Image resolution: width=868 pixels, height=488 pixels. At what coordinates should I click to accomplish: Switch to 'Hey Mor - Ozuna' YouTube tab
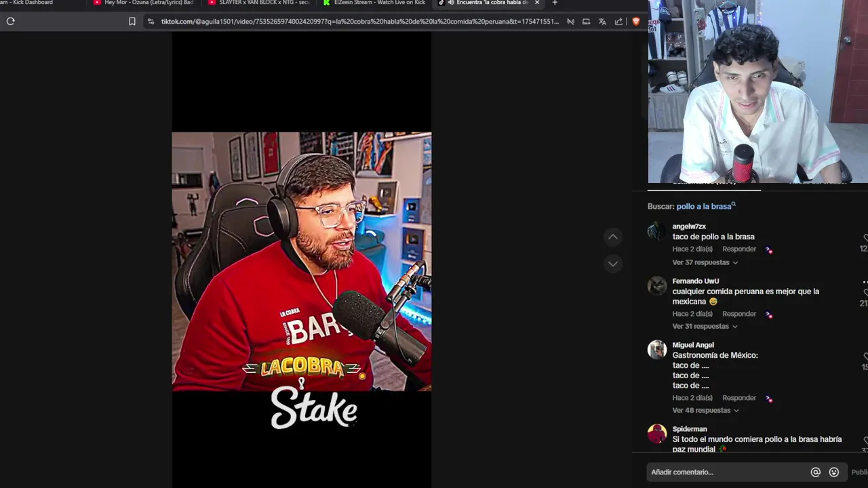click(143, 3)
